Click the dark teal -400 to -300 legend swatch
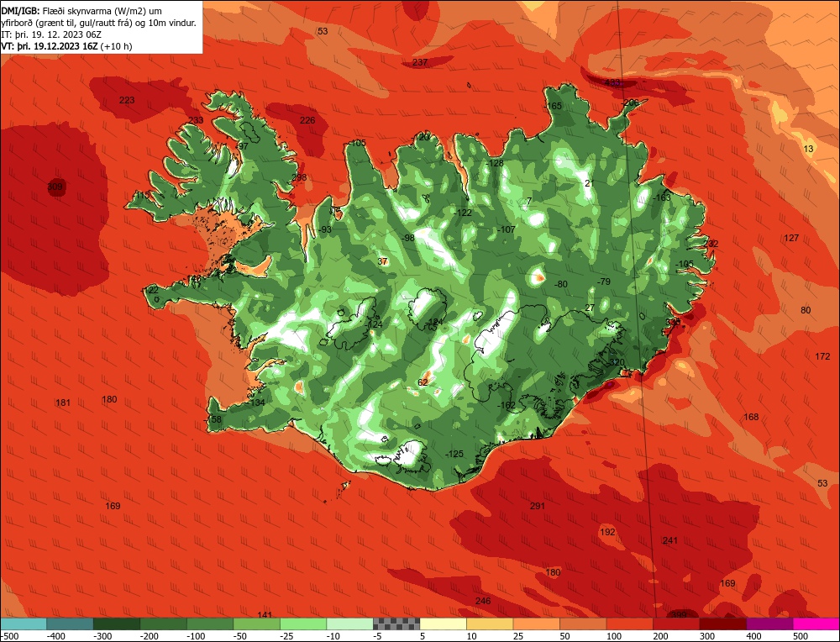Viewport: 840px width, 642px height. (70, 624)
